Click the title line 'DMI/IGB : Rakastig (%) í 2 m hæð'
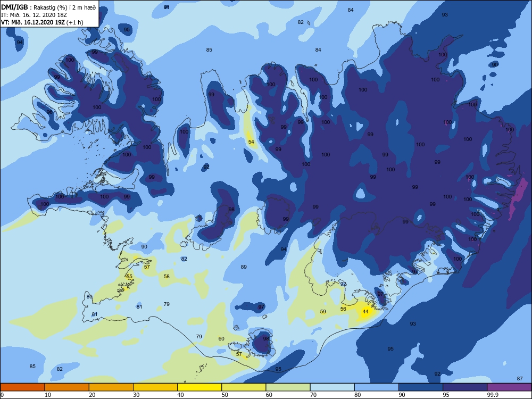 click(x=48, y=7)
